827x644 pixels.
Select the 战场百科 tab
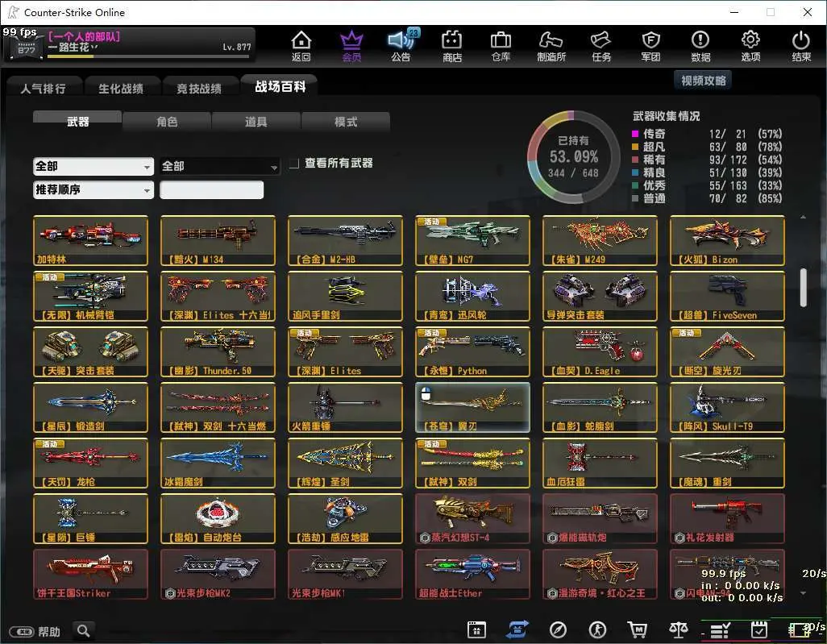[x=280, y=86]
